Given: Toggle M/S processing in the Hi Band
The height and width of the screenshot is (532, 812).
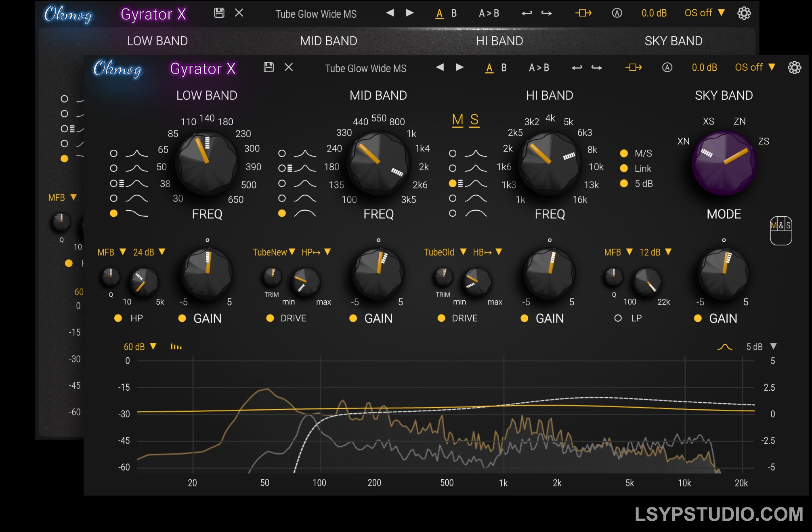Looking at the screenshot, I should [x=624, y=153].
